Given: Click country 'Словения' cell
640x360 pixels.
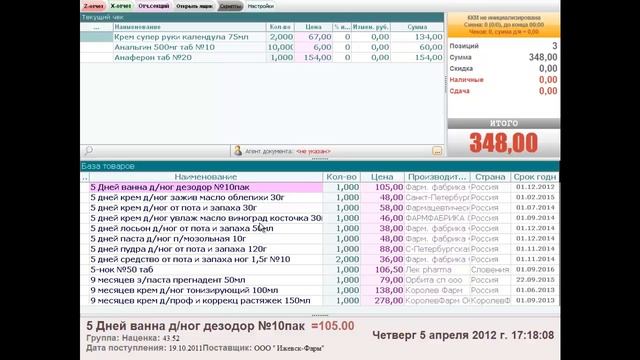Looking at the screenshot, I should 490,269.
